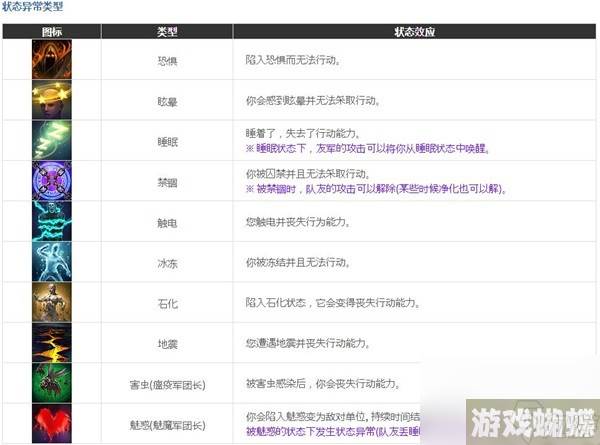Click text 您遭遇地震并丧失行动能力
This screenshot has height=445, width=600.
click(x=308, y=343)
